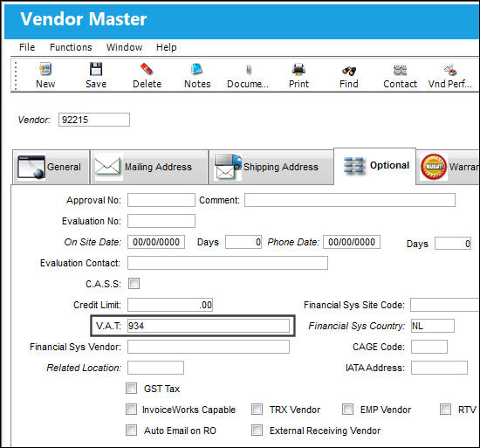
Task: Check the TRX Vendor checkbox
Action: 257,409
